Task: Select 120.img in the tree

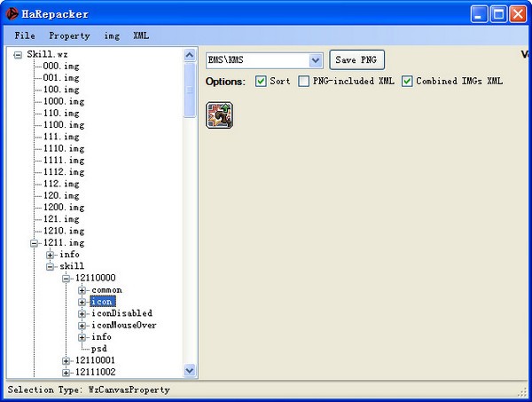Action: point(61,195)
